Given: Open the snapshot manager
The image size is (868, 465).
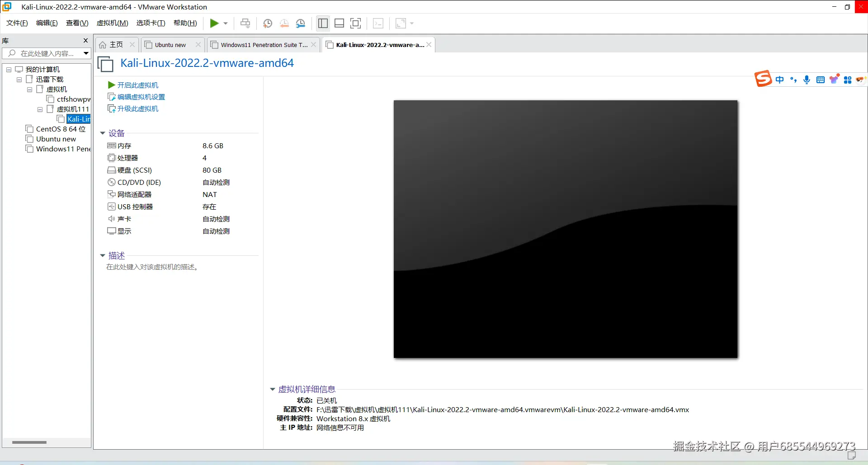Looking at the screenshot, I should (x=301, y=23).
